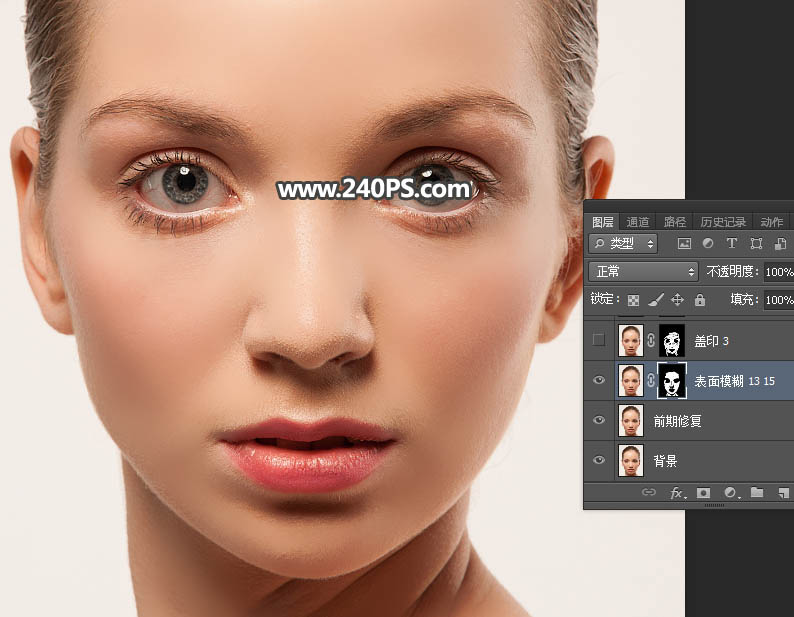Hide the 背景 layer
This screenshot has width=794, height=617.
point(599,460)
